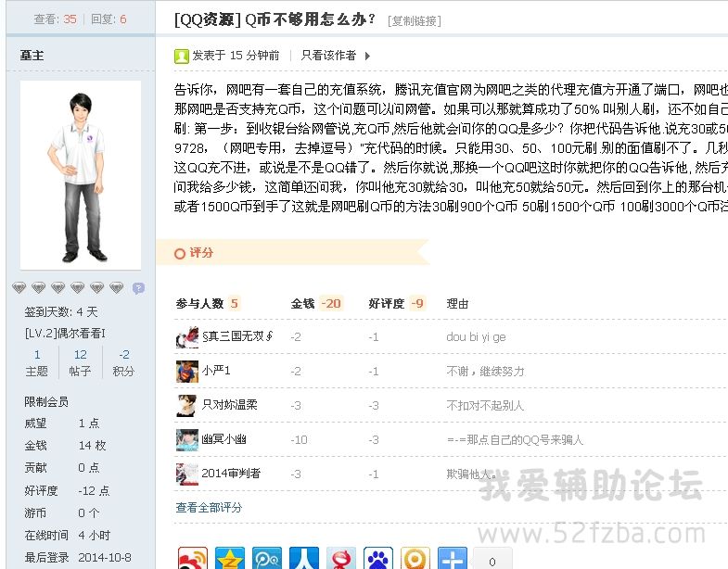
Task: Click the 好评度 -12 点 sidebar stat
Action: coord(67,490)
